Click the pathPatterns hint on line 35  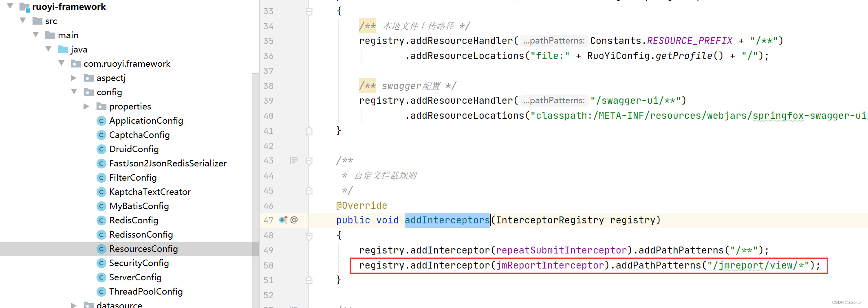click(554, 41)
